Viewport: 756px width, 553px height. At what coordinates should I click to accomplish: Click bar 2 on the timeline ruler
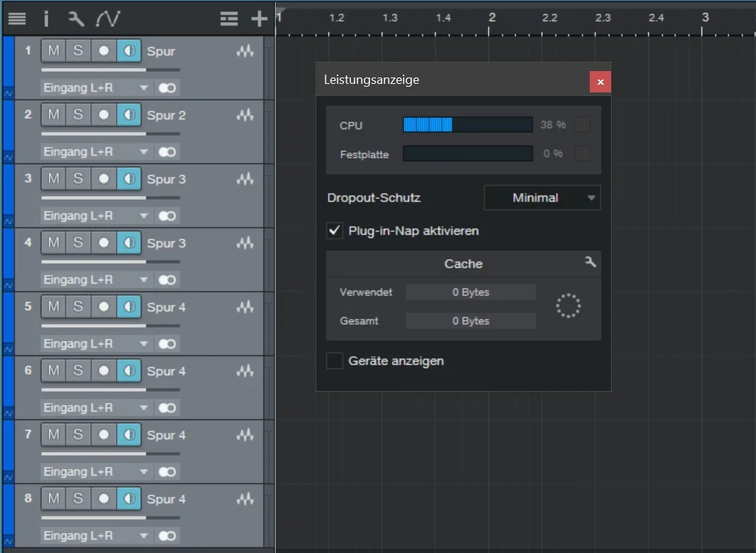tap(491, 18)
